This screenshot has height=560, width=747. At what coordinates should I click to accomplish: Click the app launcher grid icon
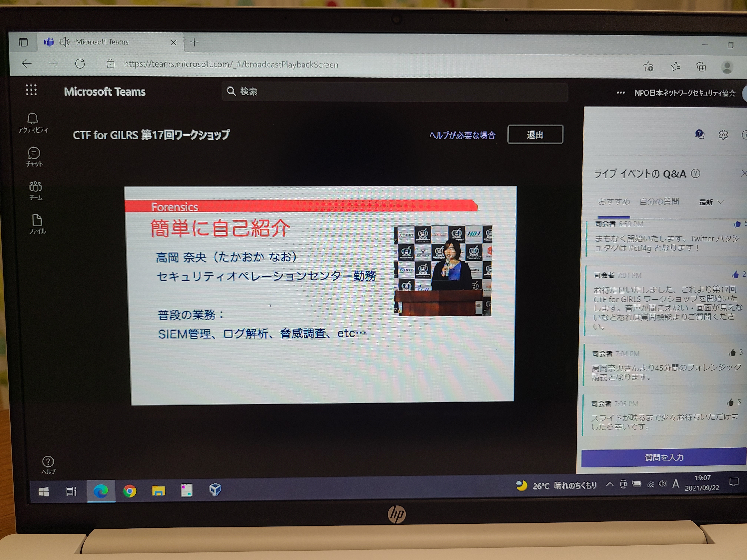[31, 90]
